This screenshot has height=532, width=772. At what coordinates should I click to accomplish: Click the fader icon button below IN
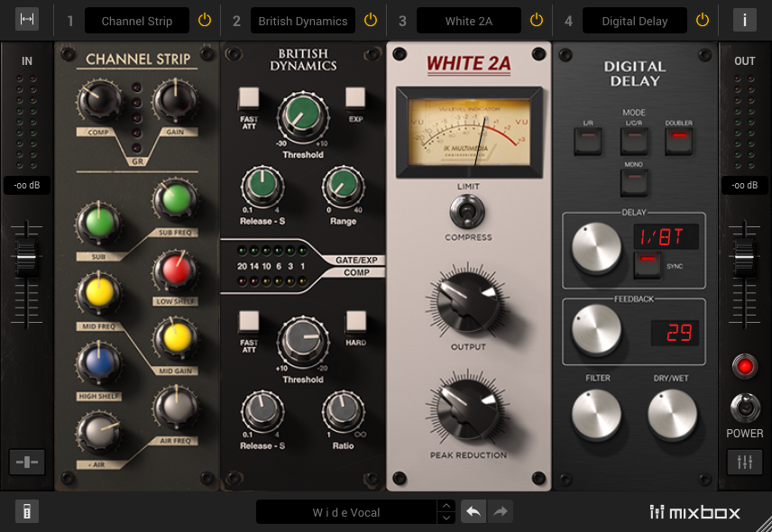[27, 462]
